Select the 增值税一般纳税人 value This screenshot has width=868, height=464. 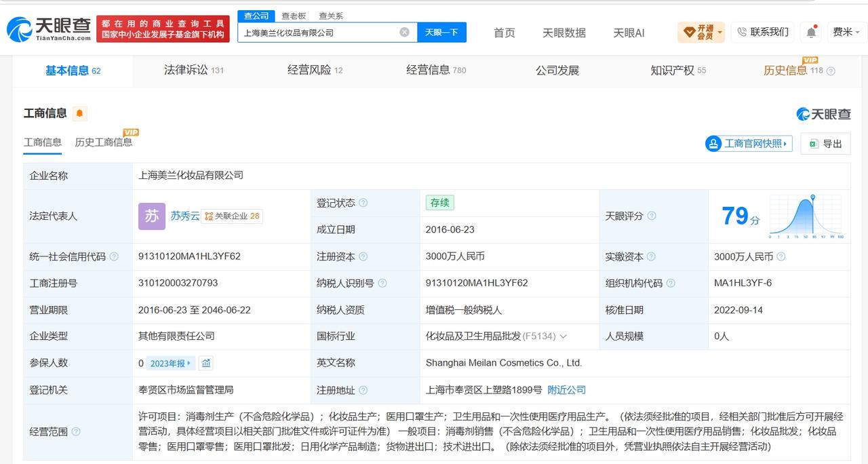pos(464,310)
